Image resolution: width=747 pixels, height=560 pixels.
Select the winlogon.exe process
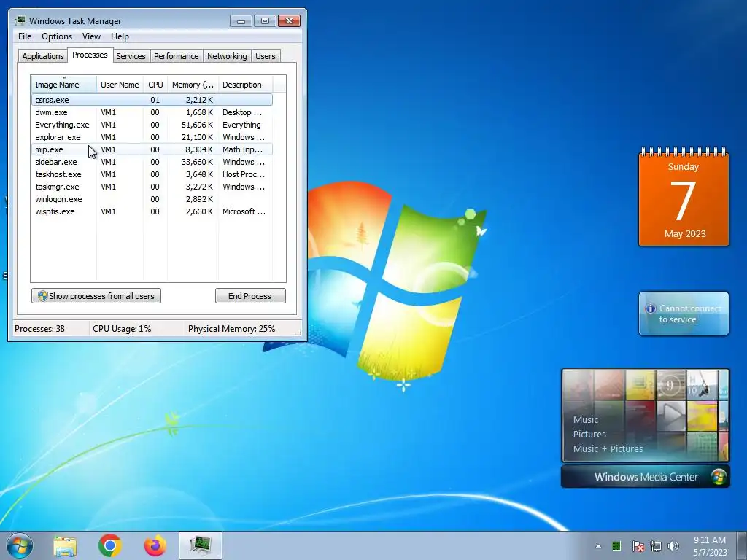click(x=152, y=199)
